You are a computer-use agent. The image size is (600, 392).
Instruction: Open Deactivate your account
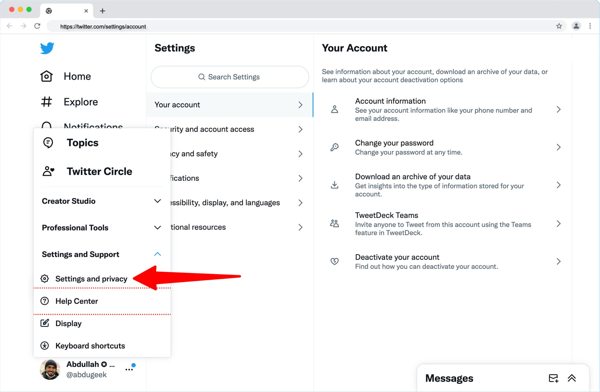tap(444, 261)
